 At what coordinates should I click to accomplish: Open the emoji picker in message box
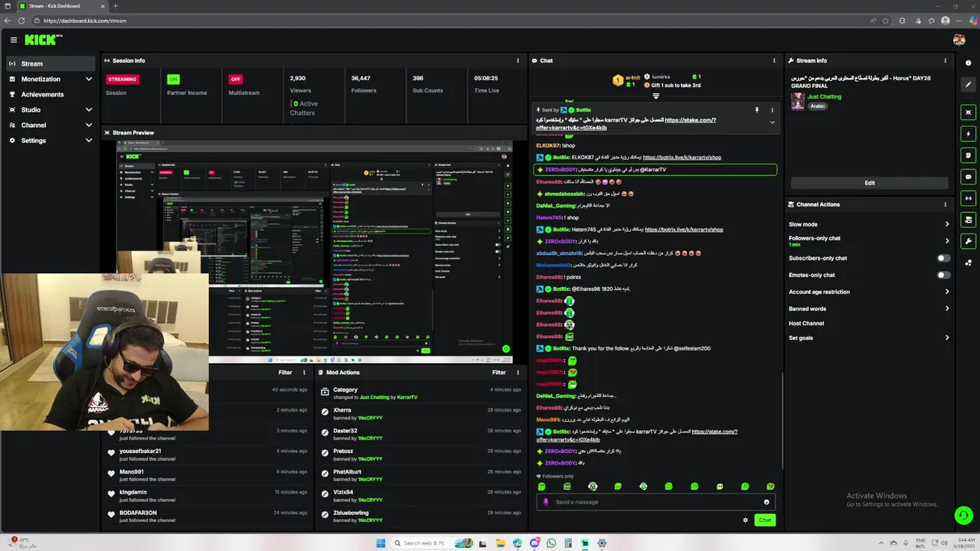coord(766,502)
